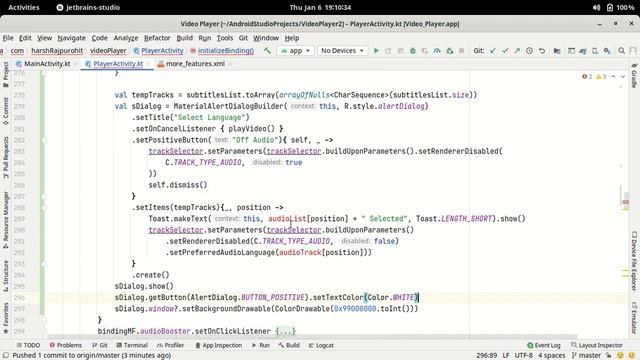Toggle the read-only lock icon in status bar
The image size is (640, 360).
[x=609, y=356]
